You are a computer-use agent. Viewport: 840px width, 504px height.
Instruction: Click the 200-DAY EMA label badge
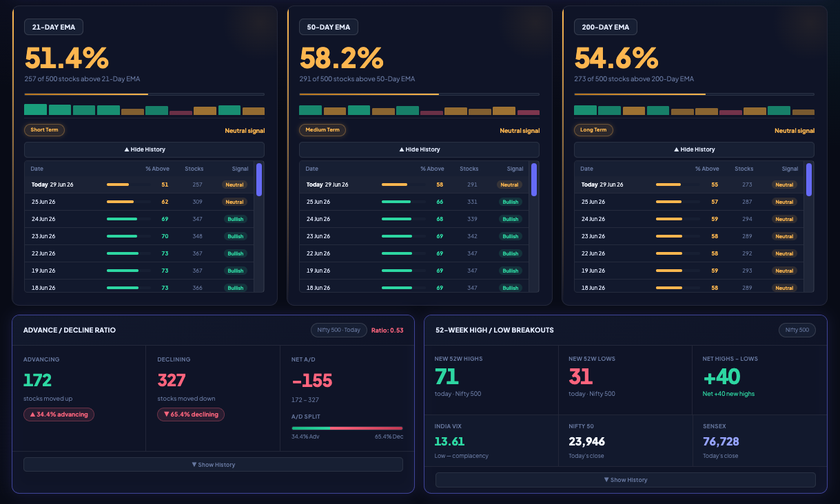(x=606, y=27)
